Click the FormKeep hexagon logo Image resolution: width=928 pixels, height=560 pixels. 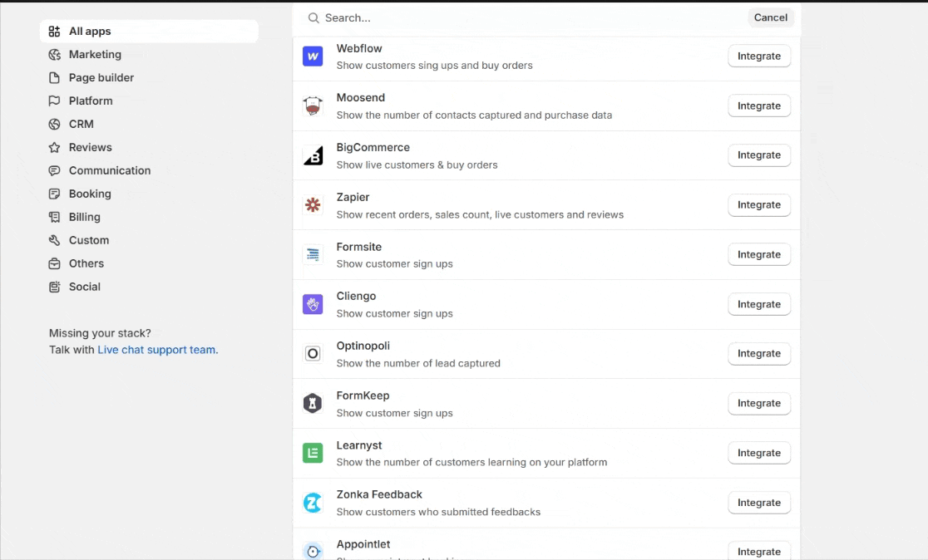pyautogui.click(x=313, y=403)
